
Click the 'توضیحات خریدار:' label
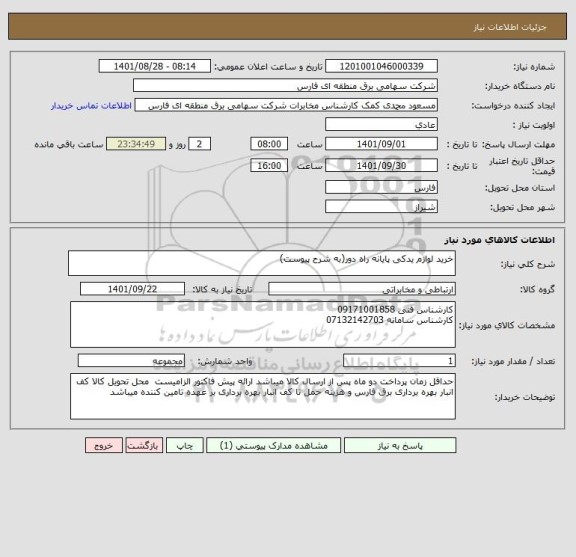pyautogui.click(x=525, y=397)
